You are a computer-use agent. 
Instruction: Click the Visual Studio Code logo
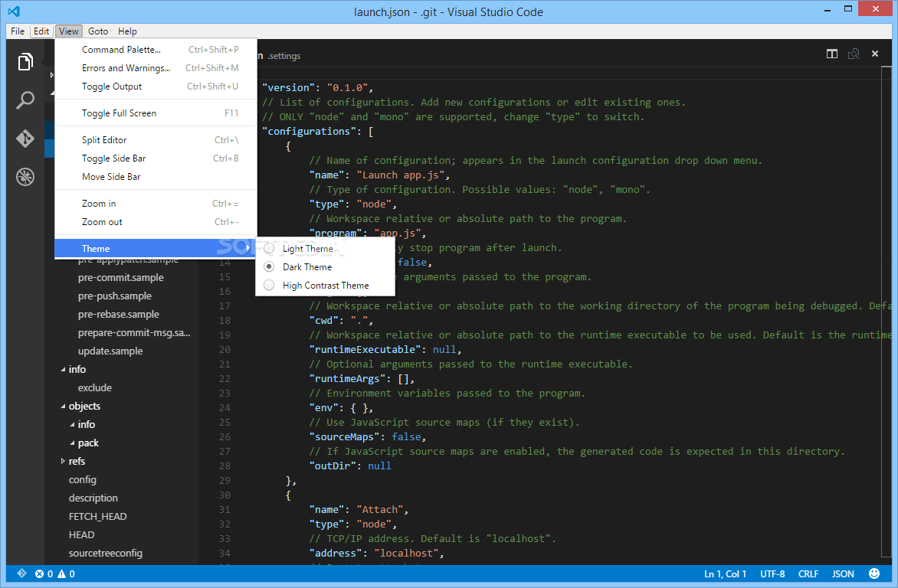[x=14, y=11]
